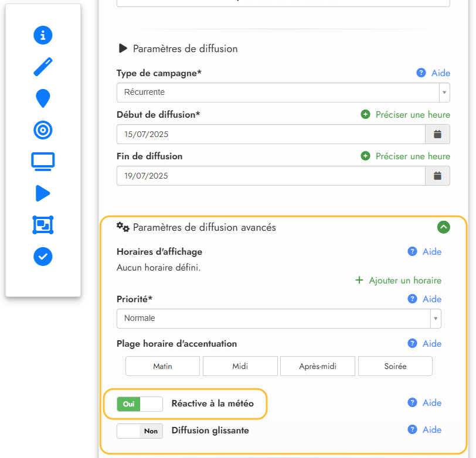The height and width of the screenshot is (458, 476).
Task: Open the Priorité dropdown
Action: 278,319
